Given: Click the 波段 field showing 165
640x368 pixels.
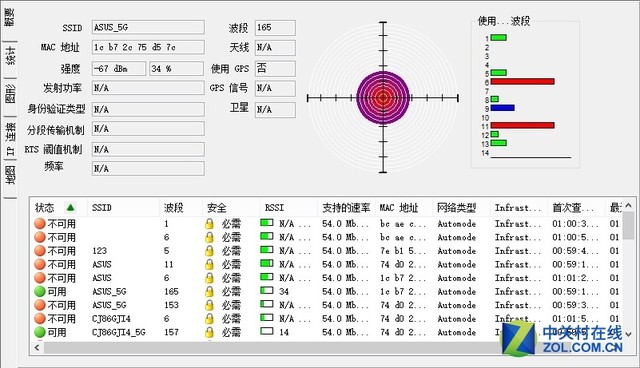Looking at the screenshot, I should click(x=275, y=27).
